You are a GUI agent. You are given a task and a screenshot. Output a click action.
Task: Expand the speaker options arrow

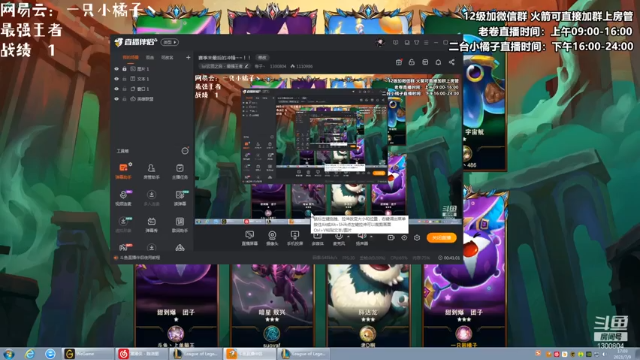(371, 236)
